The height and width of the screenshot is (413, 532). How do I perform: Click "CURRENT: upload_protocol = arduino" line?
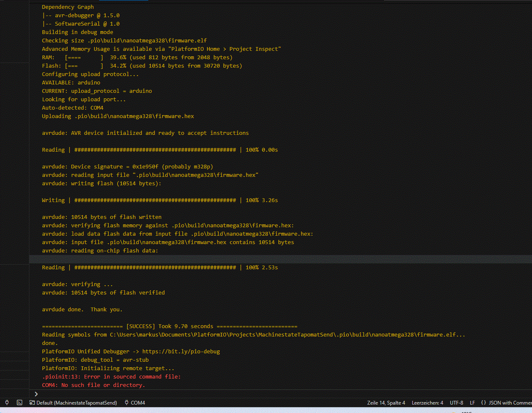coord(97,91)
